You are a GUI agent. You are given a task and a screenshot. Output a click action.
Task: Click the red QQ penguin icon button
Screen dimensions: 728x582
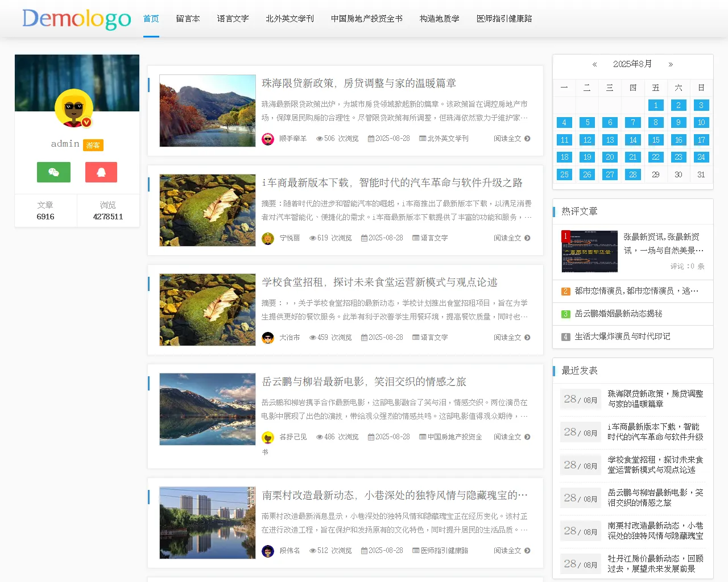click(x=101, y=172)
